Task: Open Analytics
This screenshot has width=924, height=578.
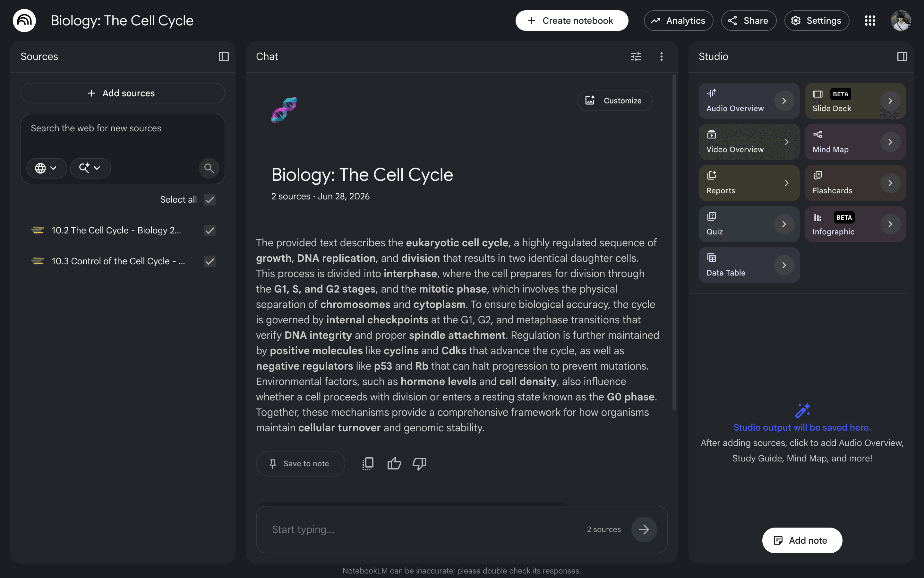Action: coord(678,21)
